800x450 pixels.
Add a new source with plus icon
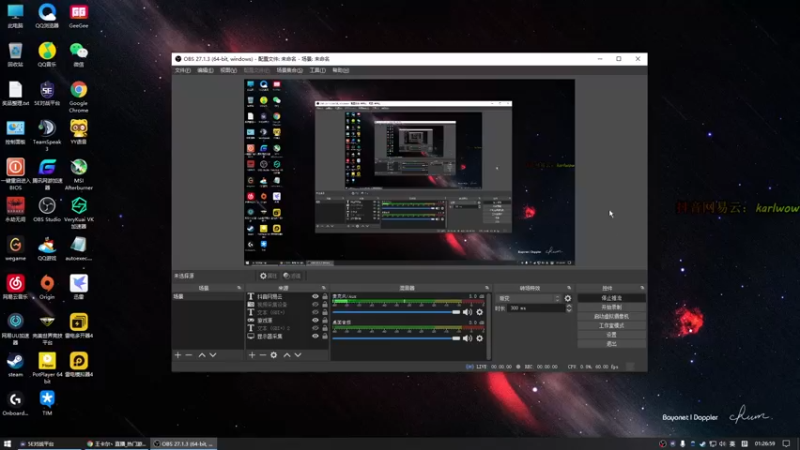[252, 355]
